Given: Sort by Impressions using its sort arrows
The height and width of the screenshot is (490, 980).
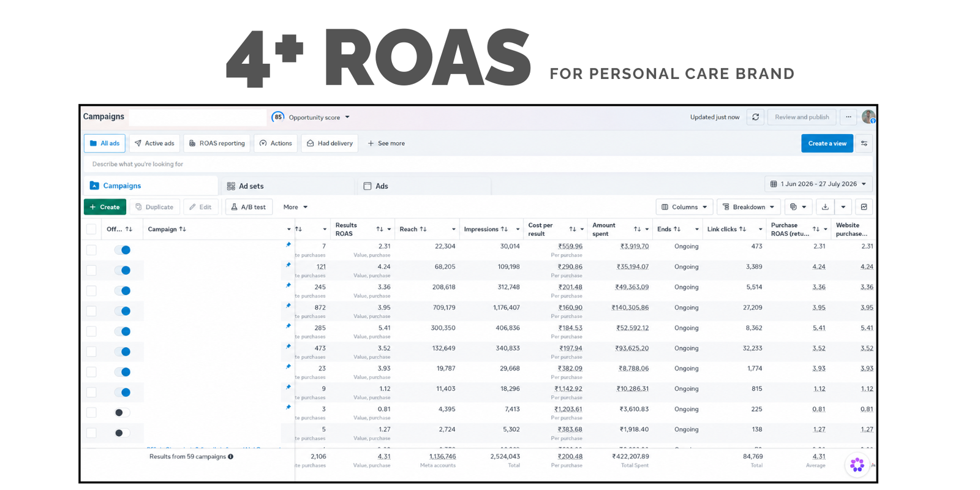Looking at the screenshot, I should (504, 229).
